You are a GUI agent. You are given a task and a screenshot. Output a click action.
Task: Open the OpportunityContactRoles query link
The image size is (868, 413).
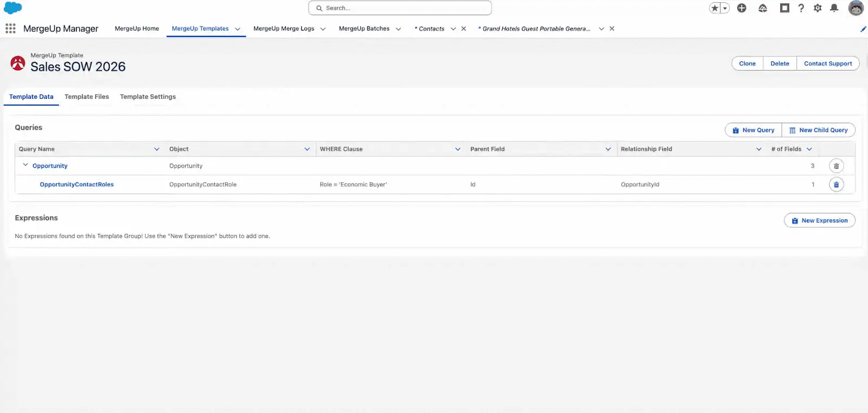click(x=76, y=185)
